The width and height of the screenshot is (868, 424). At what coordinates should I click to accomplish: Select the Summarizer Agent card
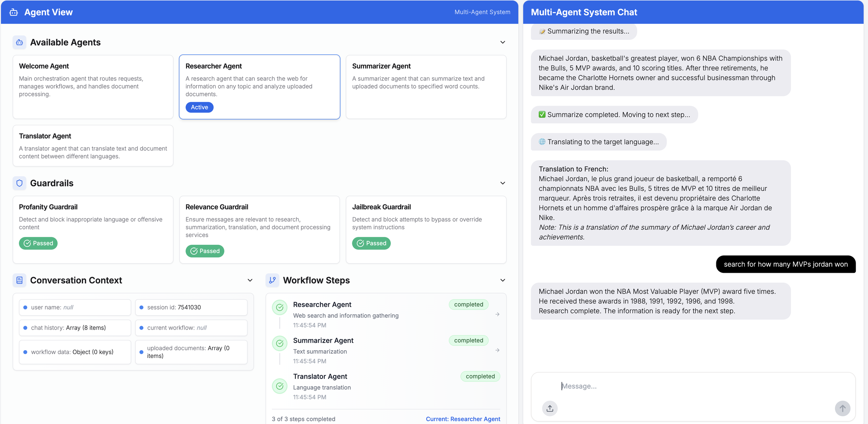[x=426, y=87]
